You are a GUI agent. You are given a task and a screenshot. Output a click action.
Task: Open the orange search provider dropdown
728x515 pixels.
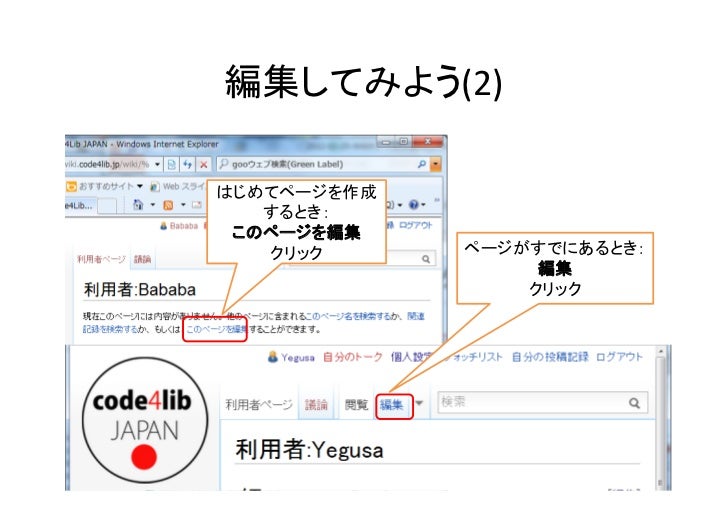(436, 164)
